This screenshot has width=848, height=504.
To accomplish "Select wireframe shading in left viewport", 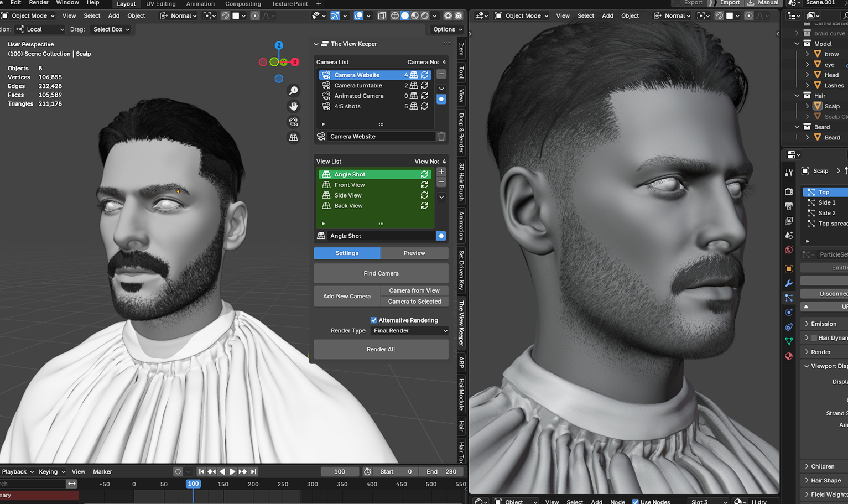I will coord(395,16).
